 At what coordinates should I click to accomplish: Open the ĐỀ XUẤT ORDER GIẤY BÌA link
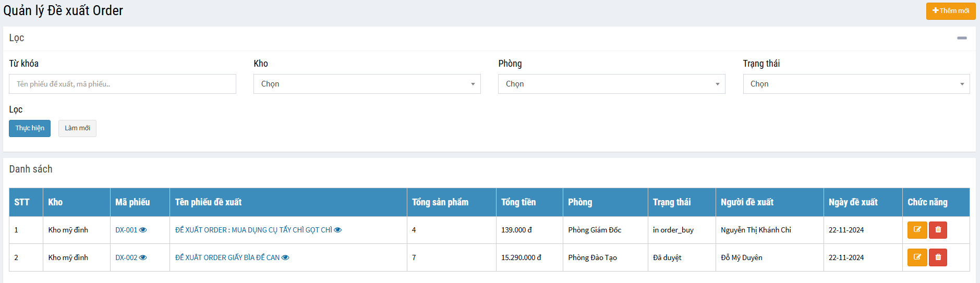(x=227, y=257)
